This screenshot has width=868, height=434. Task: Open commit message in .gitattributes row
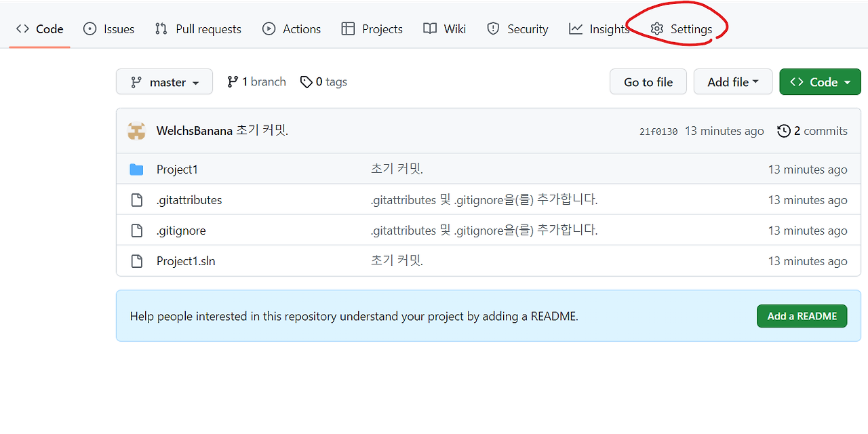[x=484, y=200]
